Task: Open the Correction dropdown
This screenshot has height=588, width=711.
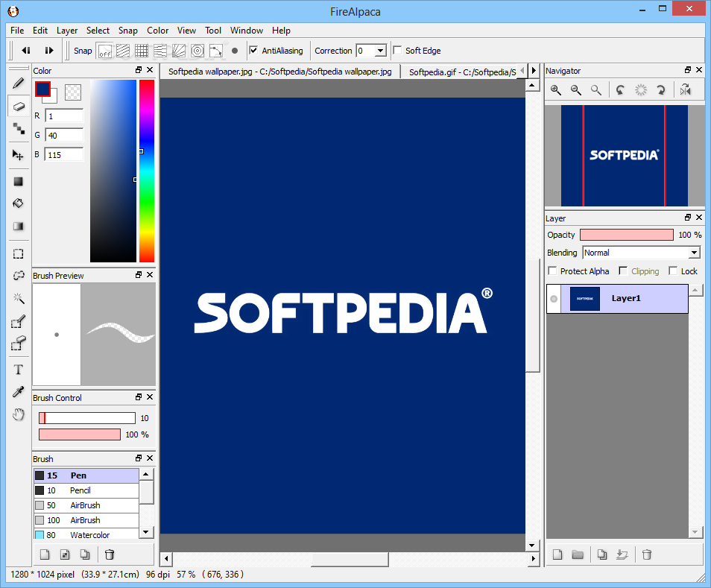Action: [x=381, y=51]
